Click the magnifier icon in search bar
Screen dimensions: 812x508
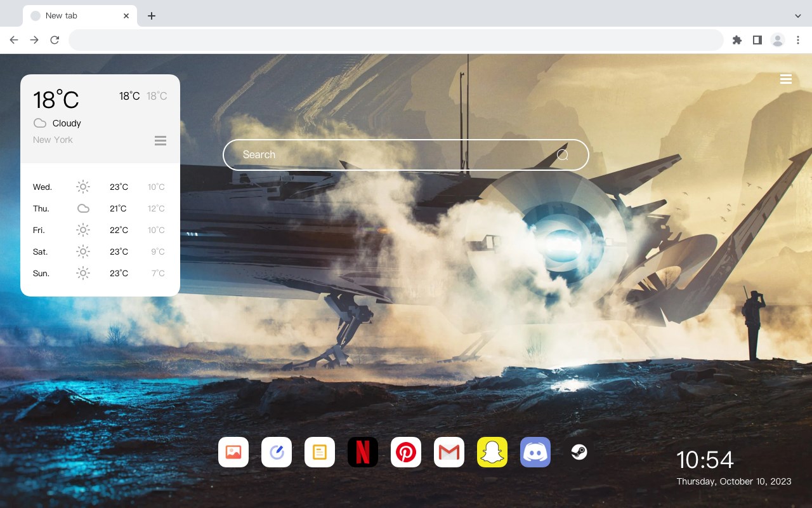[563, 155]
